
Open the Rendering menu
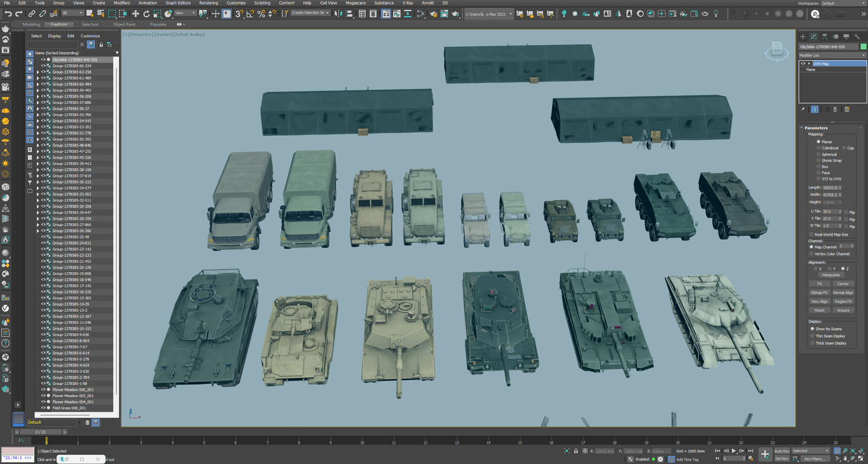(x=208, y=3)
